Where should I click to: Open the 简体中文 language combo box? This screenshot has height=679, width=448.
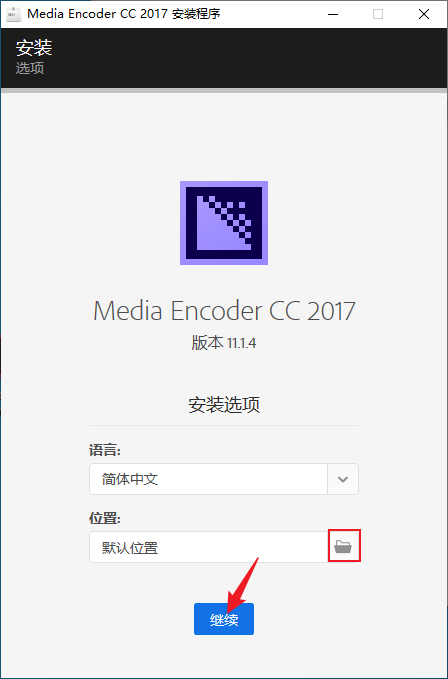pos(224,479)
